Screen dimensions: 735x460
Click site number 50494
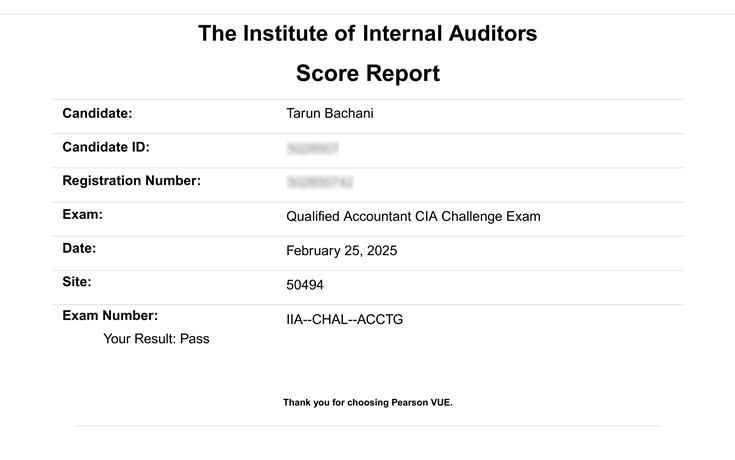(x=305, y=285)
